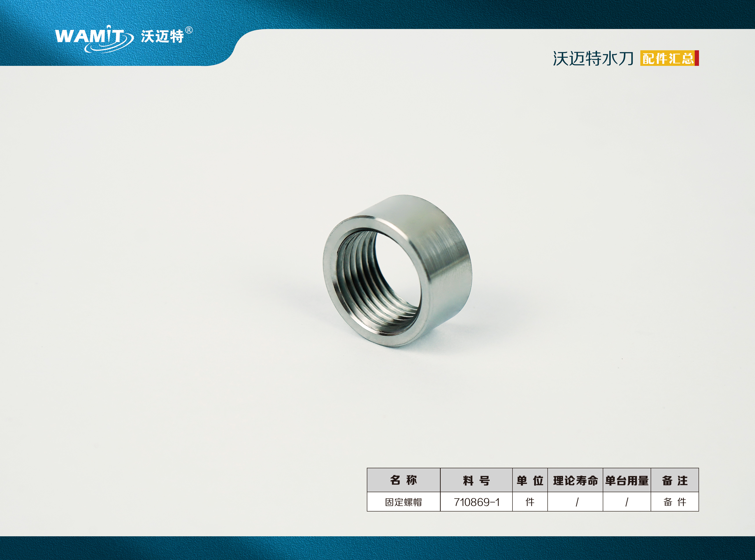Click the 件 unit cell
Image resolution: width=755 pixels, height=560 pixels.
(x=530, y=502)
